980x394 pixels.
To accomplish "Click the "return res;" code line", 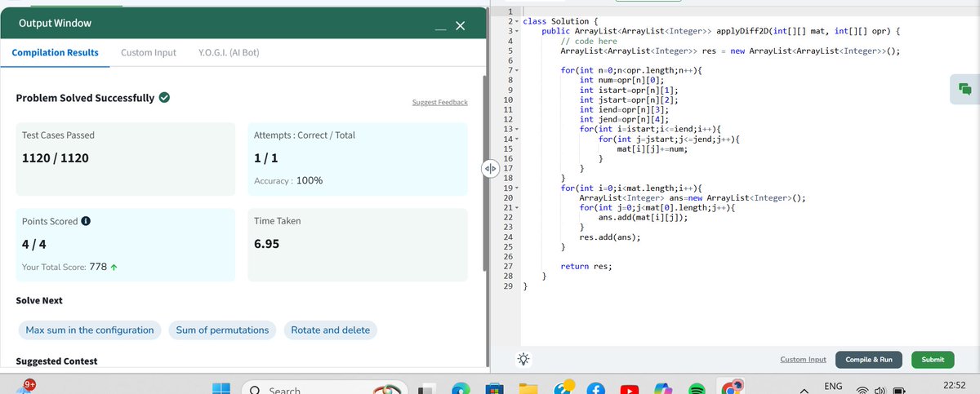I will (x=586, y=266).
